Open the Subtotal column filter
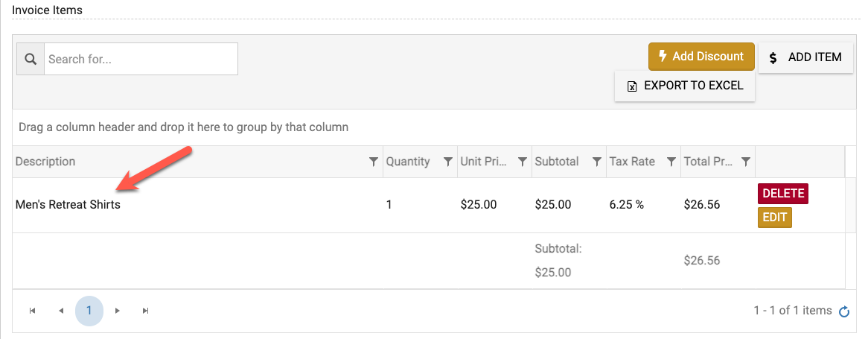The height and width of the screenshot is (339, 868). (x=597, y=162)
